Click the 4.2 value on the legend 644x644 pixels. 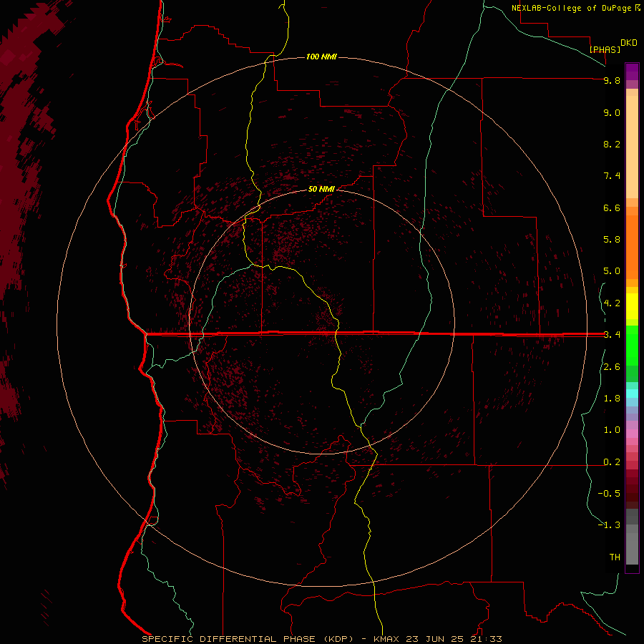[x=612, y=303]
